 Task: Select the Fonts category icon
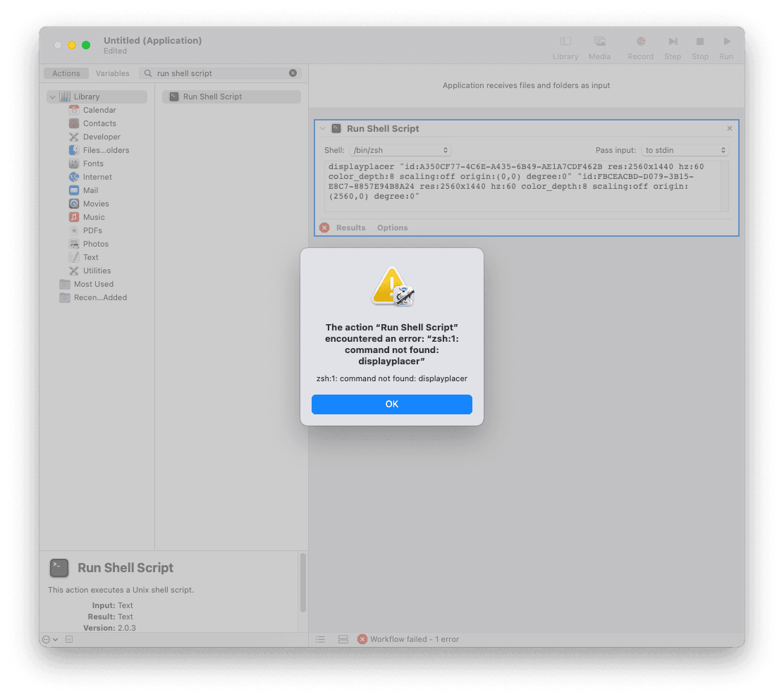(x=74, y=163)
